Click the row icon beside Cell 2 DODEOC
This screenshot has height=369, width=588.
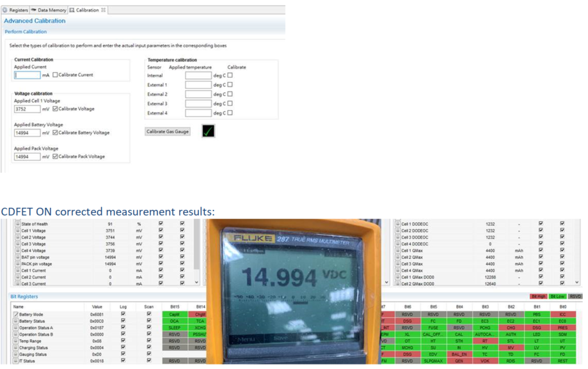398,231
